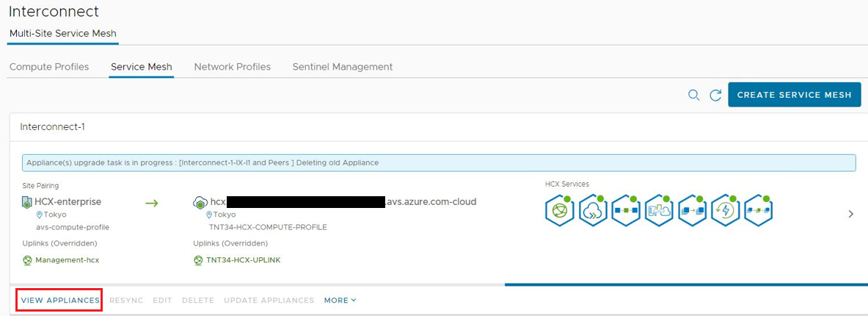
Task: Click the third service icon with three squares
Action: pyautogui.click(x=626, y=211)
